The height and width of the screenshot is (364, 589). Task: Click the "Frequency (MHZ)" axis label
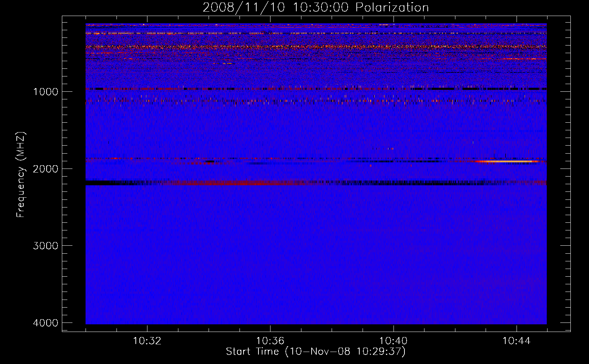[x=21, y=175]
